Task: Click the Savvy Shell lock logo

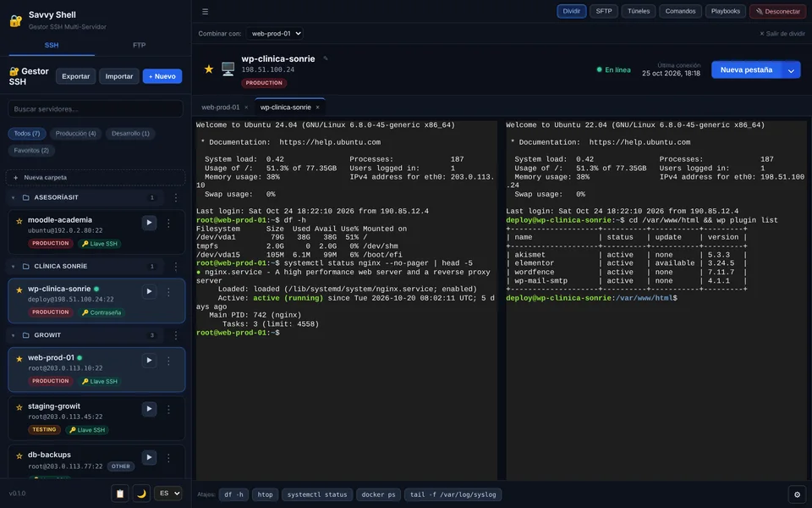Action: click(x=15, y=20)
